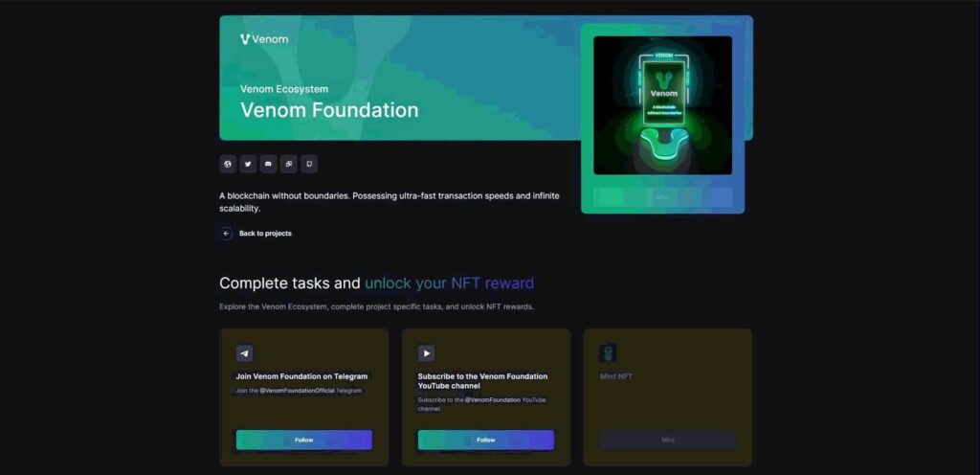Click the disabled Mint button in the Mint NFT card
Viewport: 980px width, 475px height.
[667, 440]
